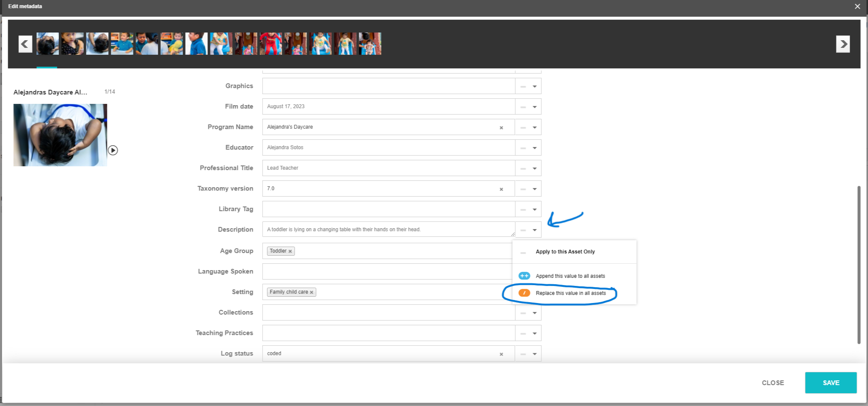Image resolution: width=868 pixels, height=406 pixels.
Task: Clear the Taxonomy version value
Action: tap(501, 188)
